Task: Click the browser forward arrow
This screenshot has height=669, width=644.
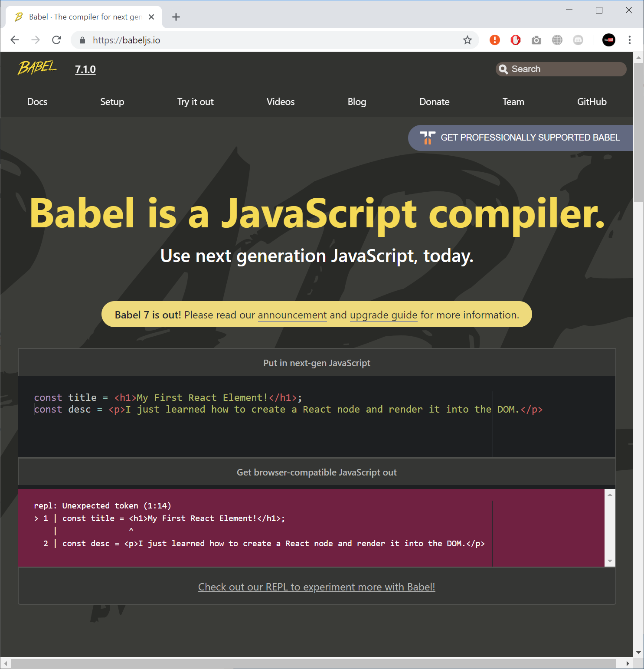Action: pos(36,40)
